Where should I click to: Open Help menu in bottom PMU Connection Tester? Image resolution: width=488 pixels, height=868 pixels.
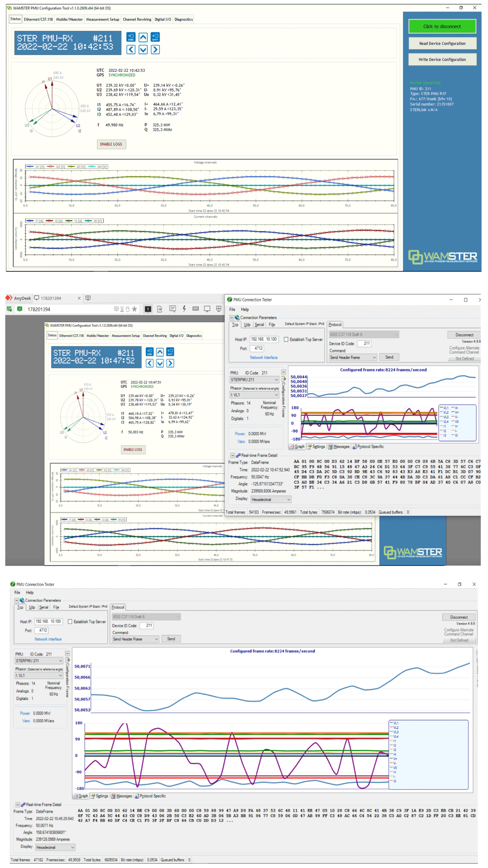30,592
